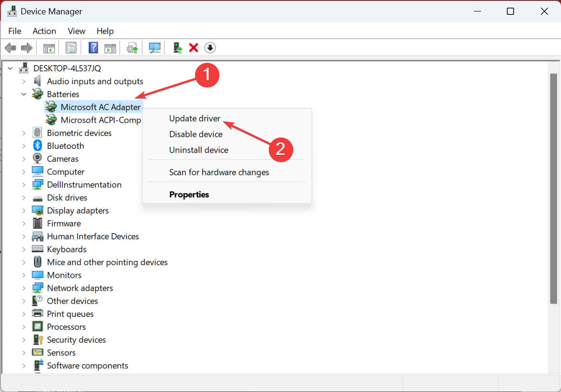561x392 pixels.
Task: Click the Back arrow toolbar icon
Action: coord(11,47)
